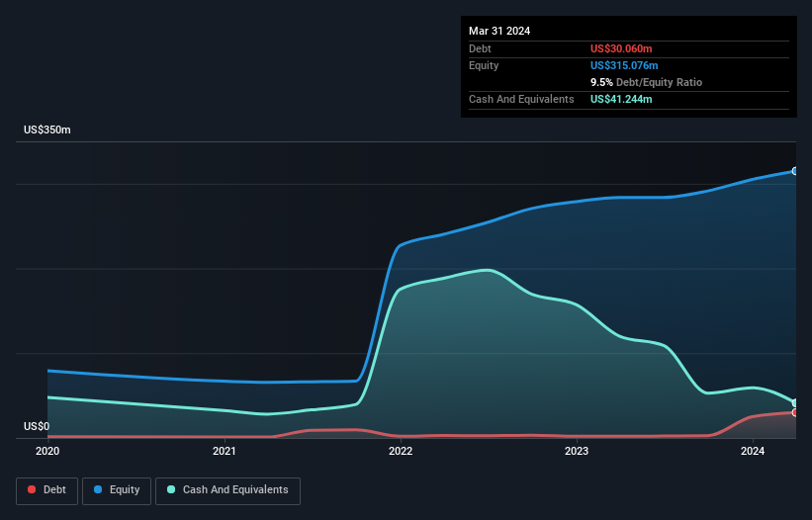Toggle the Debt series legend button
812x520 pixels.
[47, 490]
